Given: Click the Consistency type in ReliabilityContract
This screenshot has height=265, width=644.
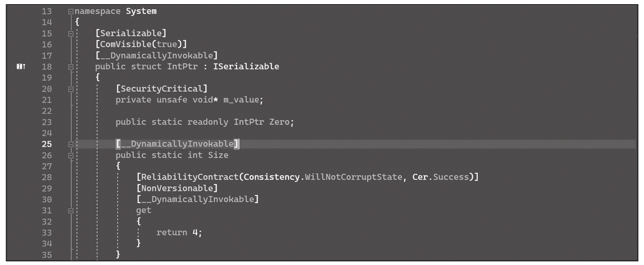Looking at the screenshot, I should point(271,177).
